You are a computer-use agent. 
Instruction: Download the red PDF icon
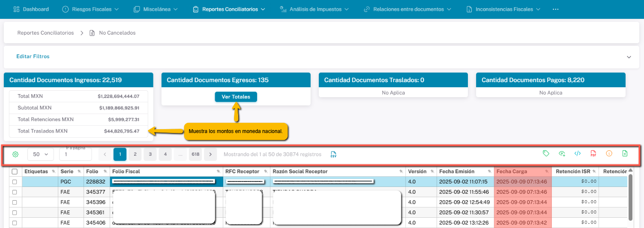593,154
